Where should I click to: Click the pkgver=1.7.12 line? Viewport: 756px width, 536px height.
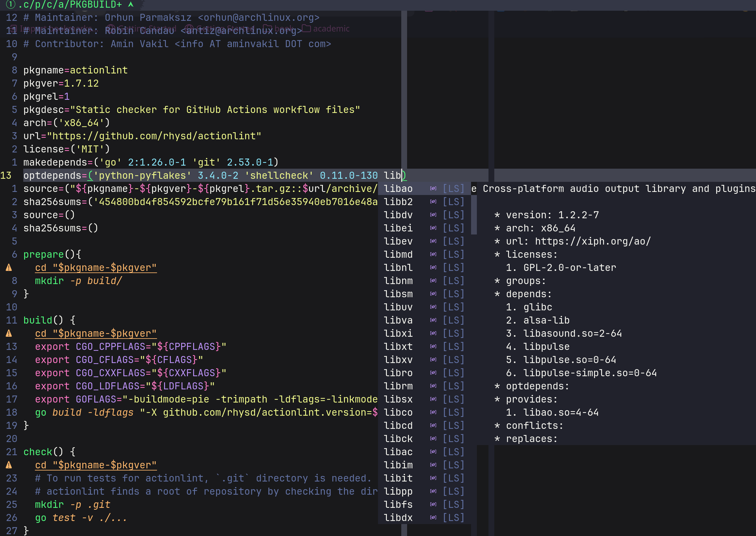pos(61,83)
